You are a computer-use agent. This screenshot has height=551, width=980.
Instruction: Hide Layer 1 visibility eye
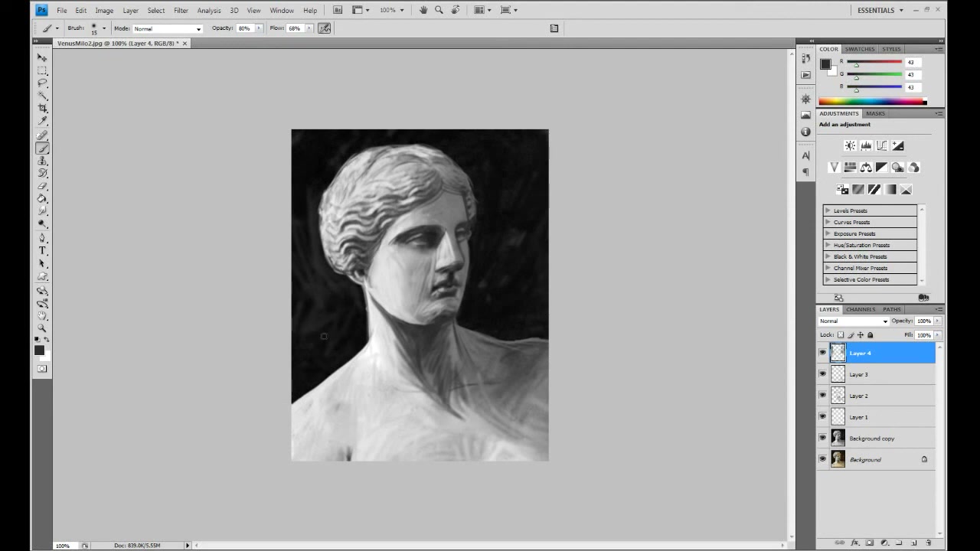pos(823,417)
